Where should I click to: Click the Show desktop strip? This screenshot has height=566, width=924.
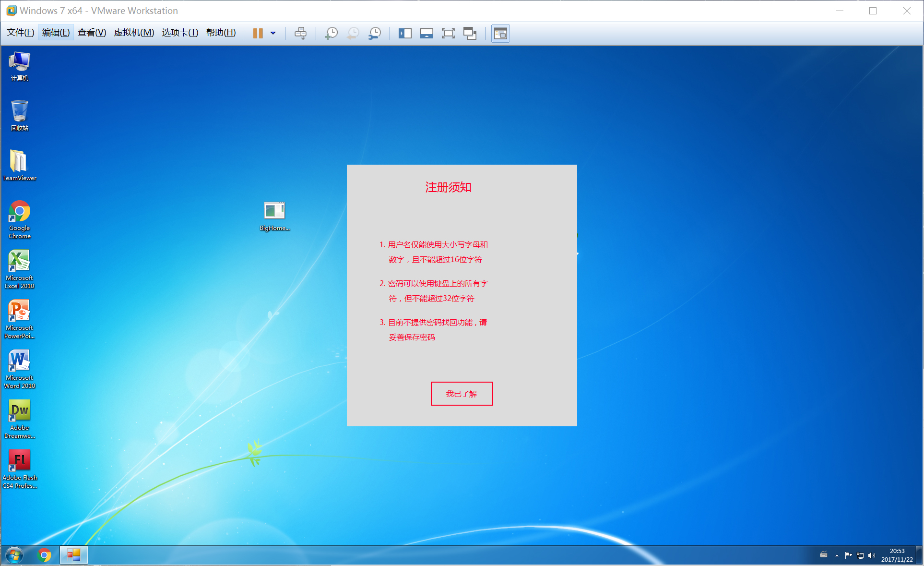click(x=919, y=555)
